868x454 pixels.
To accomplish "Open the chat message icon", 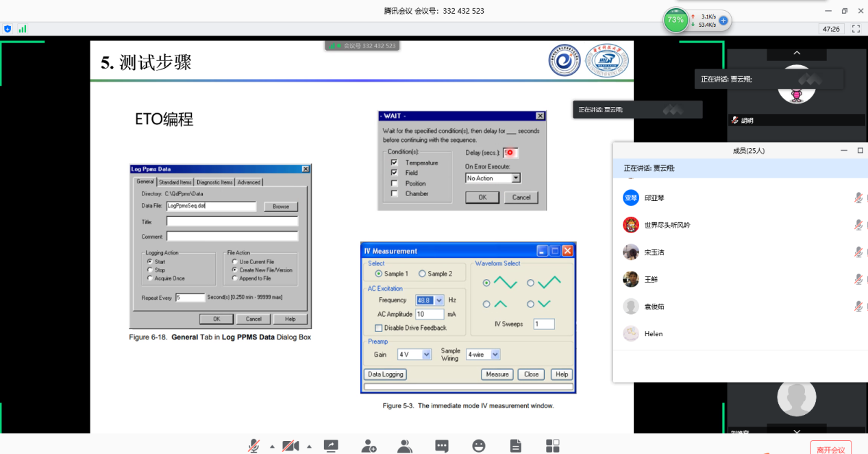I will pos(442,446).
